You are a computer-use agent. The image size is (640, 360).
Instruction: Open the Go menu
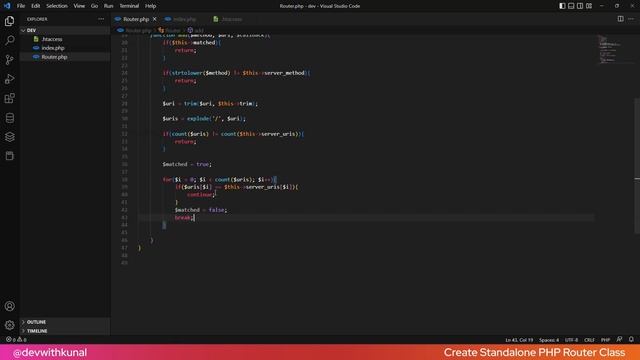coord(94,6)
